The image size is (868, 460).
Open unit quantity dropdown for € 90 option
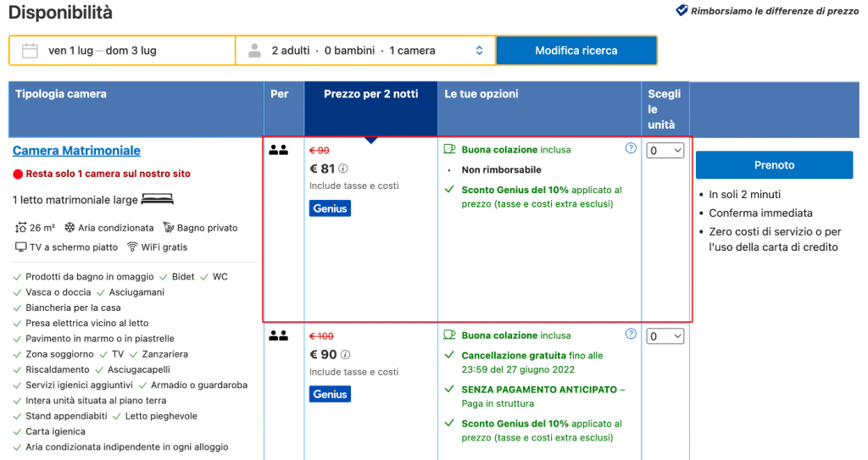pos(665,337)
